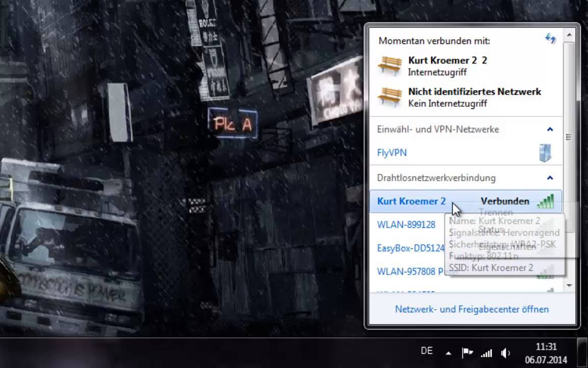Click the Verbunden status label
Viewport: 588px width, 368px height.
click(x=505, y=201)
